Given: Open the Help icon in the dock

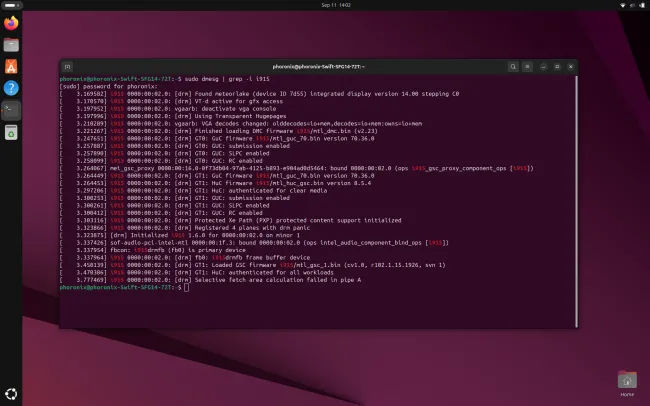Looking at the screenshot, I should tap(11, 88).
